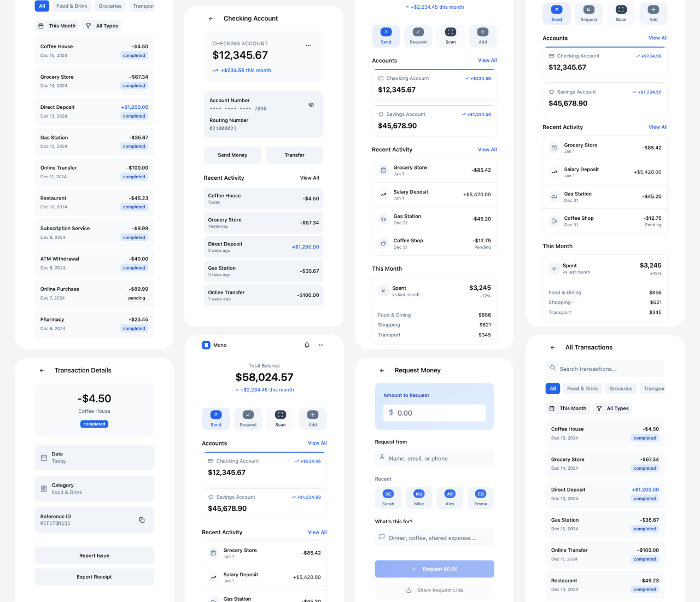Go back from the Transaction Details screen
Screen dimensions: 700x602
coord(42,371)
